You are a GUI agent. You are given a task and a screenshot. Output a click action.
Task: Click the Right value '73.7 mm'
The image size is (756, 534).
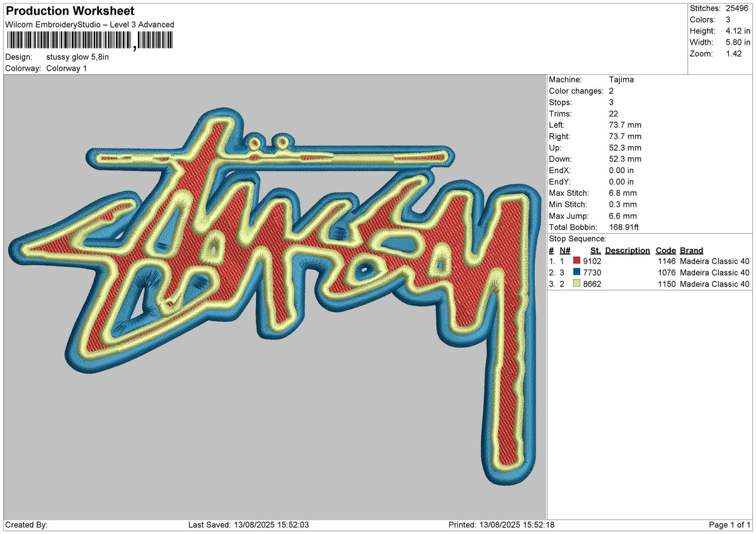625,137
